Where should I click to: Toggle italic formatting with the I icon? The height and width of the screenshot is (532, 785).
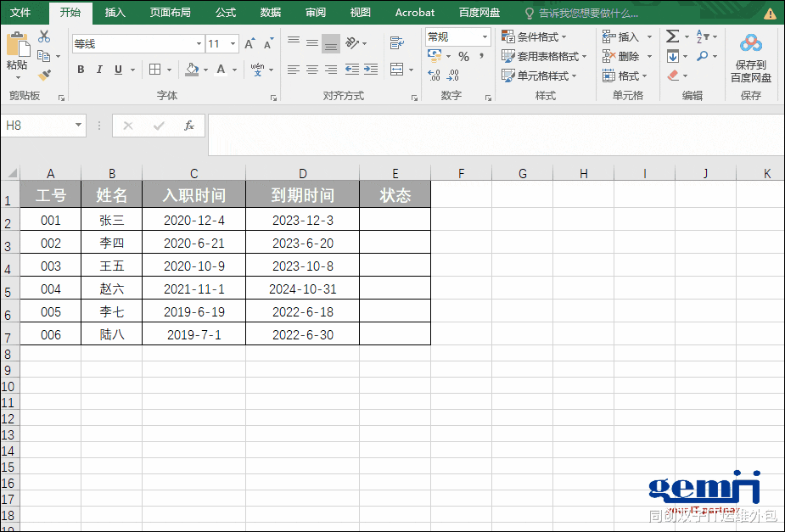(99, 69)
